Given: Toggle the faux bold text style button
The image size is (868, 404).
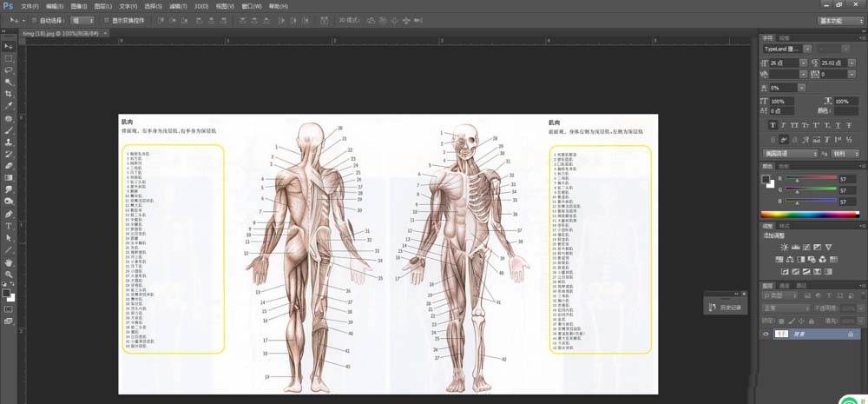Looking at the screenshot, I should click(773, 125).
